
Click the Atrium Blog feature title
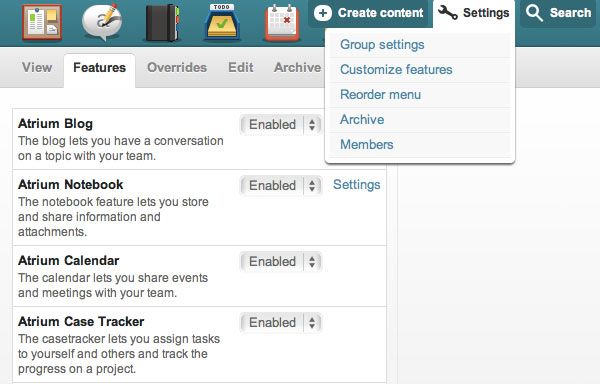coord(55,124)
